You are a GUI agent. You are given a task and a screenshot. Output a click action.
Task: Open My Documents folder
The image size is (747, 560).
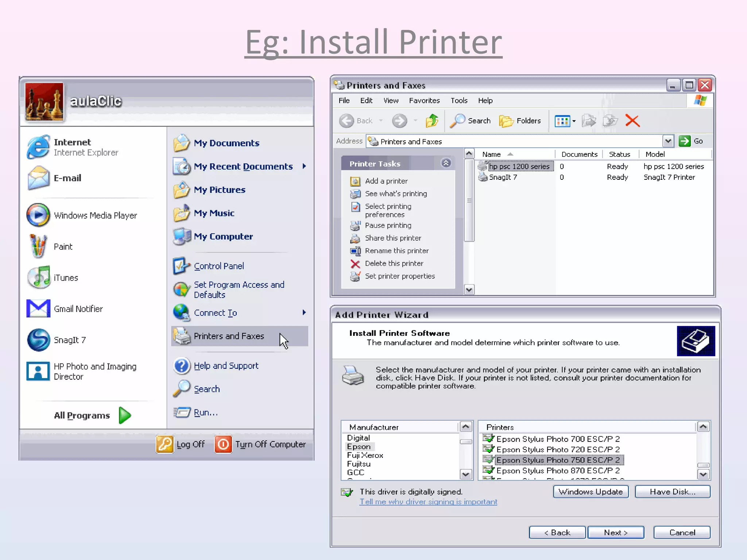tap(217, 143)
